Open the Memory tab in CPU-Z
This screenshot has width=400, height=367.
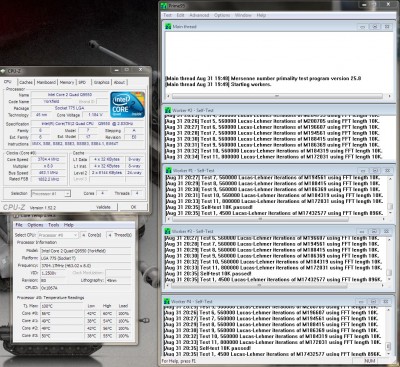click(67, 82)
